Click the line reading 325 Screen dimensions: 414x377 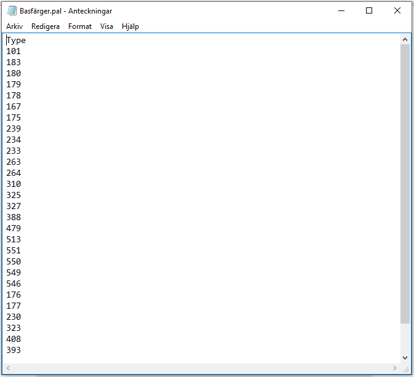[13, 195]
